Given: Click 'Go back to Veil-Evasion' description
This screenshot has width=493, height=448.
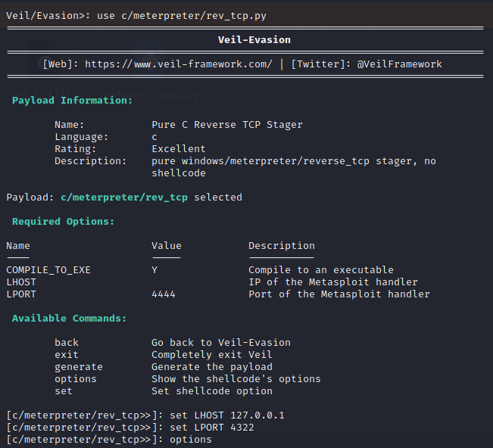Looking at the screenshot, I should (x=221, y=343).
